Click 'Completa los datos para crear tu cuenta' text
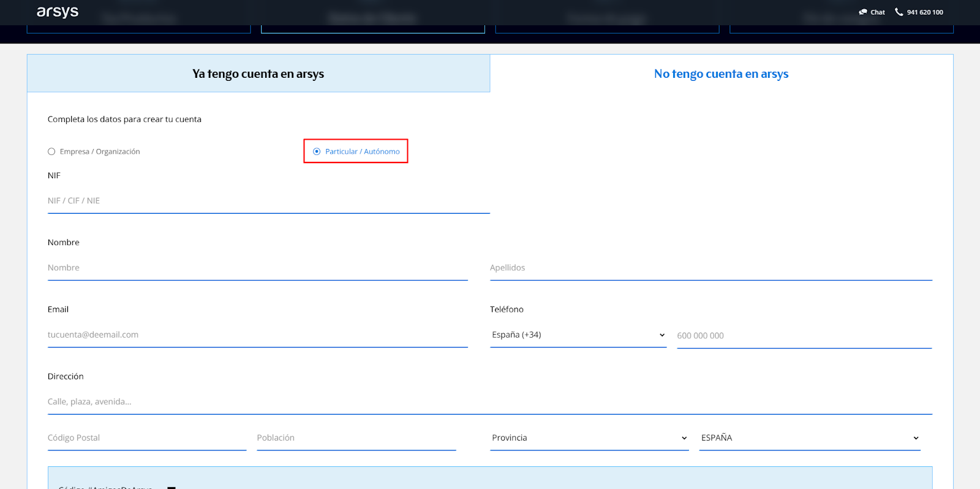 click(x=124, y=119)
